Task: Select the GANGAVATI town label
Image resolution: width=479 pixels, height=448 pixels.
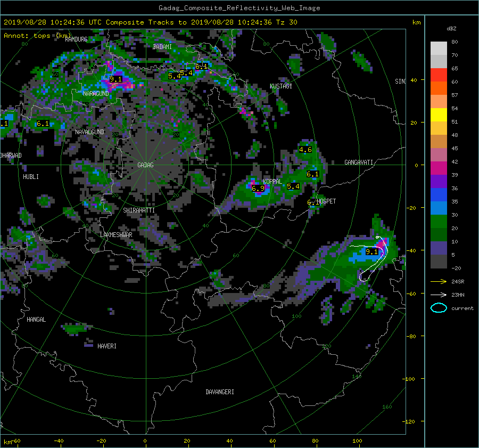Action: point(359,162)
